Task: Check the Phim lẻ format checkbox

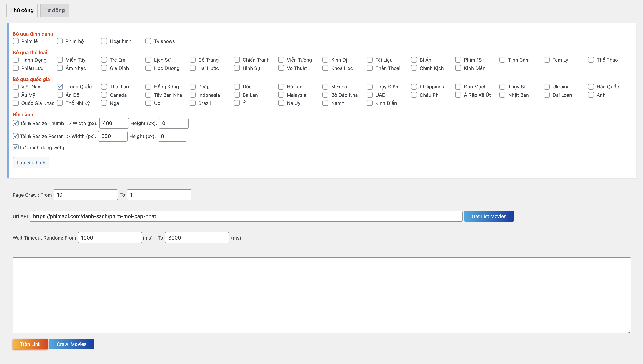Action: (x=16, y=41)
